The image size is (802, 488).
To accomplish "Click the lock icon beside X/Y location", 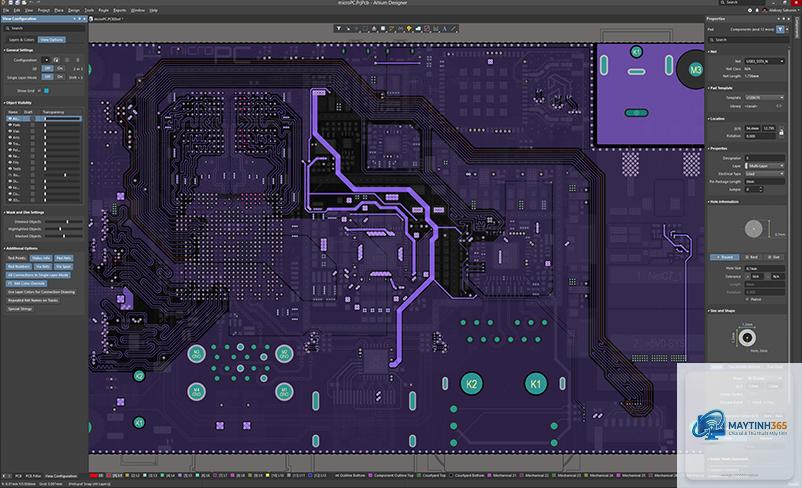I will pyautogui.click(x=782, y=132).
